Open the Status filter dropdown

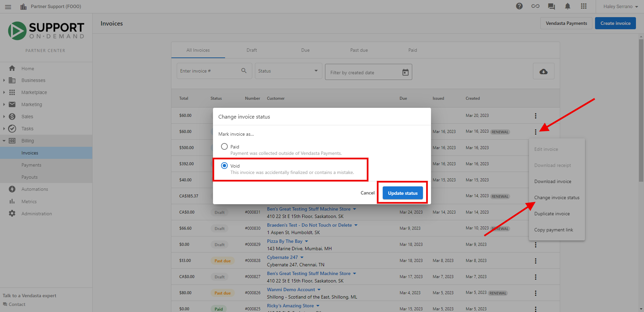(288, 71)
